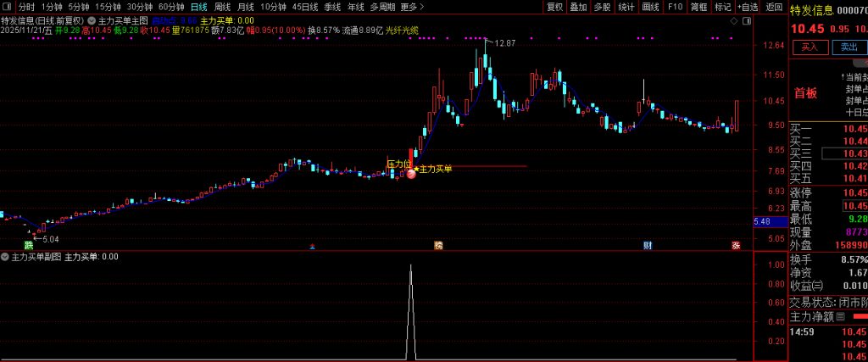Screen dimensions: 868x362
Task: Click the blue 卖出 sell button
Action: point(849,47)
